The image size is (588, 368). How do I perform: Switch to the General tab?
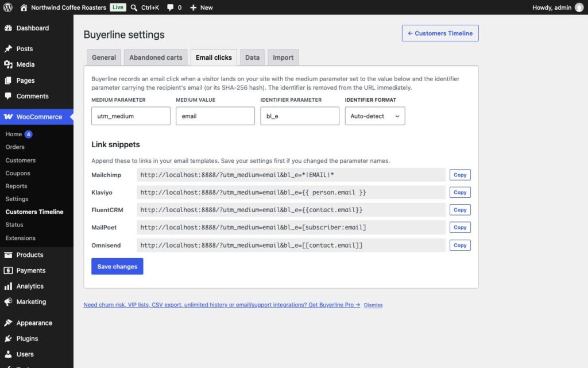104,57
